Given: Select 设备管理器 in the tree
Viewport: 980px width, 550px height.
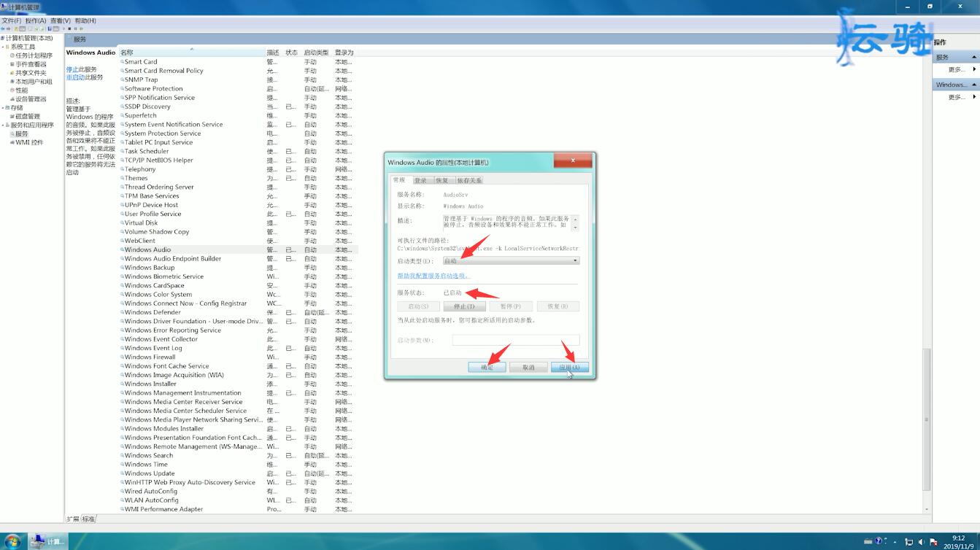Looking at the screenshot, I should (31, 99).
